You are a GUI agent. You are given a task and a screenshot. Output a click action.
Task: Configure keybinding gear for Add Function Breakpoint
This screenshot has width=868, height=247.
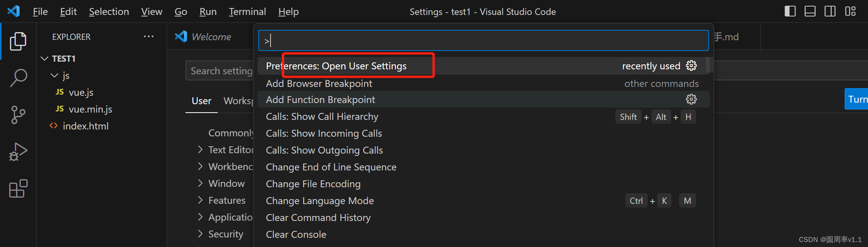click(x=691, y=100)
